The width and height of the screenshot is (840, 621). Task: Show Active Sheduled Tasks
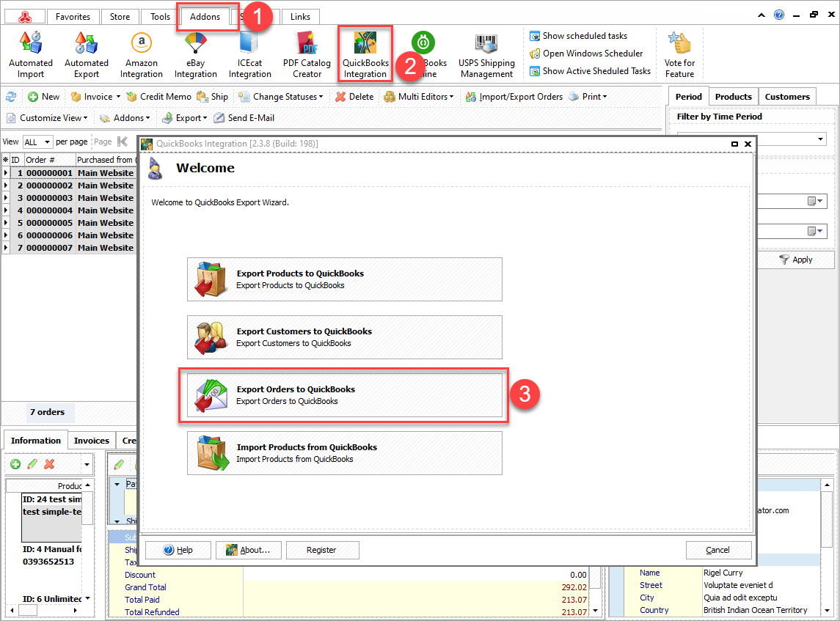tap(590, 71)
